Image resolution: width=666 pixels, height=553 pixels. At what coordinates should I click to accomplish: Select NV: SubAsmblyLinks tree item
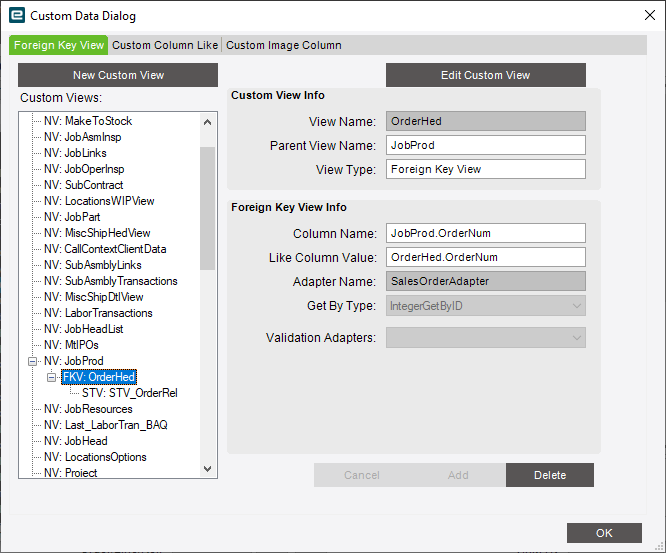[x=93, y=265]
